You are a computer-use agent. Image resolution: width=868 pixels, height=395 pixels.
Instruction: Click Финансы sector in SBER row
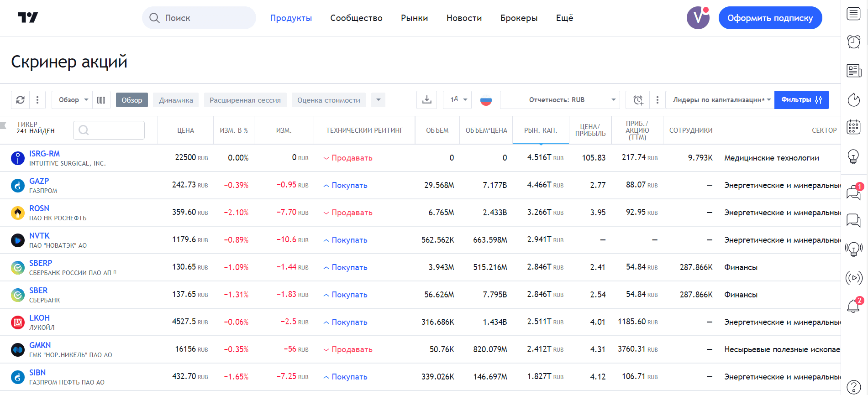(741, 295)
